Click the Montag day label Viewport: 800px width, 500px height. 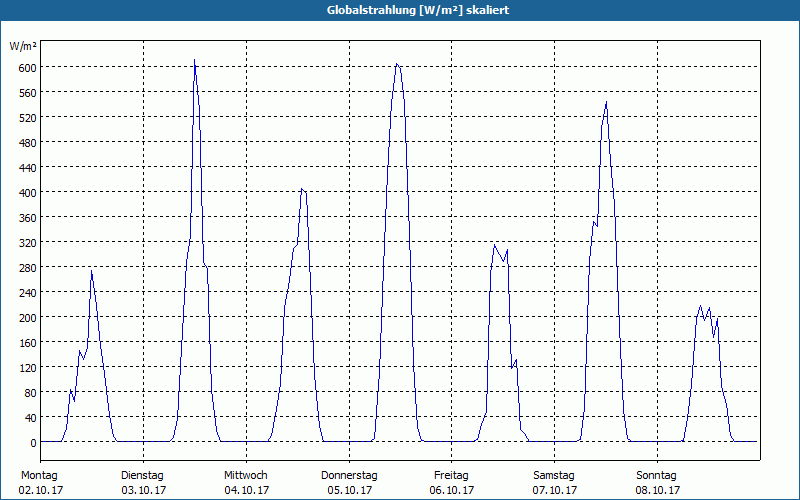(39, 476)
